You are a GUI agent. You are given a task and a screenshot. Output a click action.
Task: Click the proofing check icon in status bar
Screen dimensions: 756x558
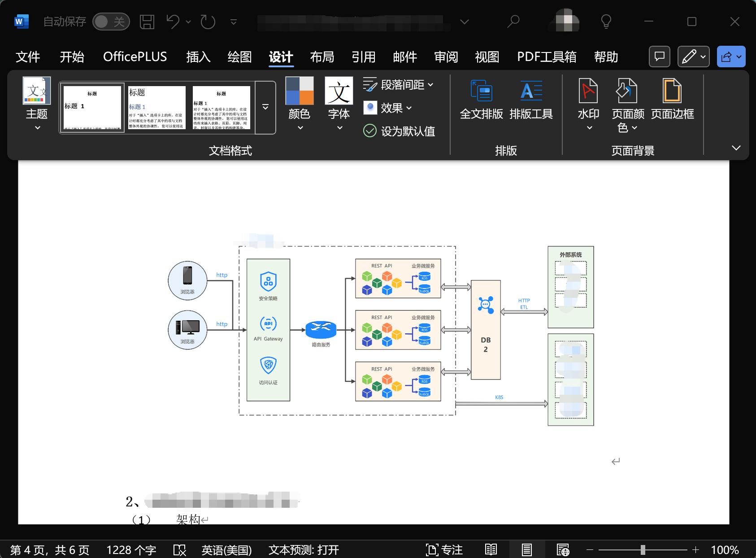[179, 550]
